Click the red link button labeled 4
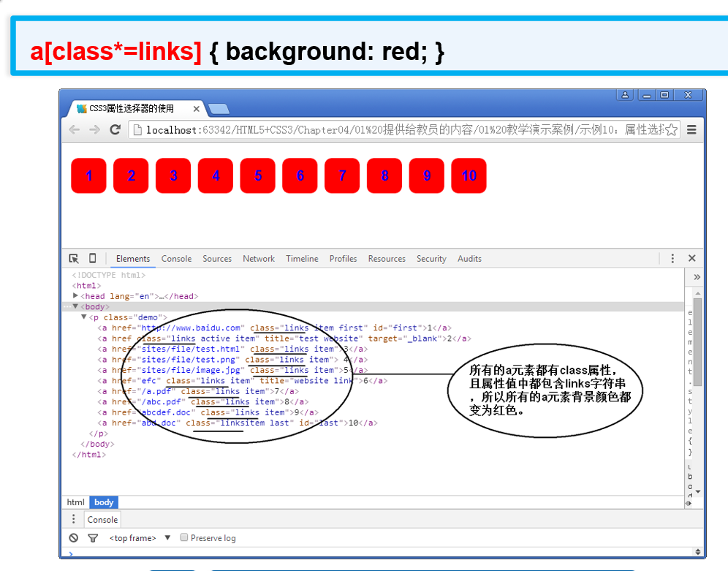The image size is (728, 571). tap(216, 175)
